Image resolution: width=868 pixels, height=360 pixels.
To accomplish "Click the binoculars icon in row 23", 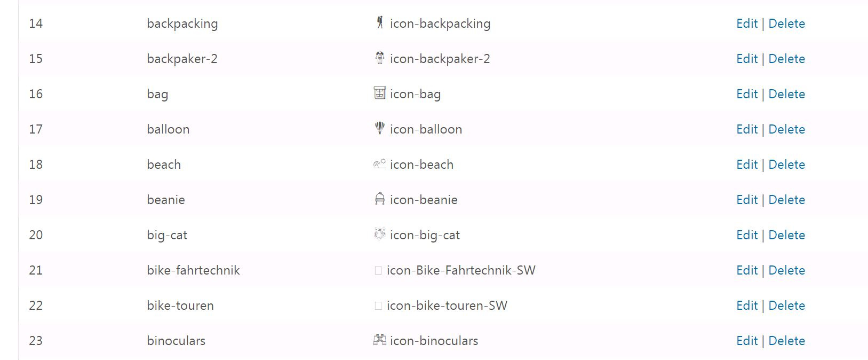I will pyautogui.click(x=379, y=340).
